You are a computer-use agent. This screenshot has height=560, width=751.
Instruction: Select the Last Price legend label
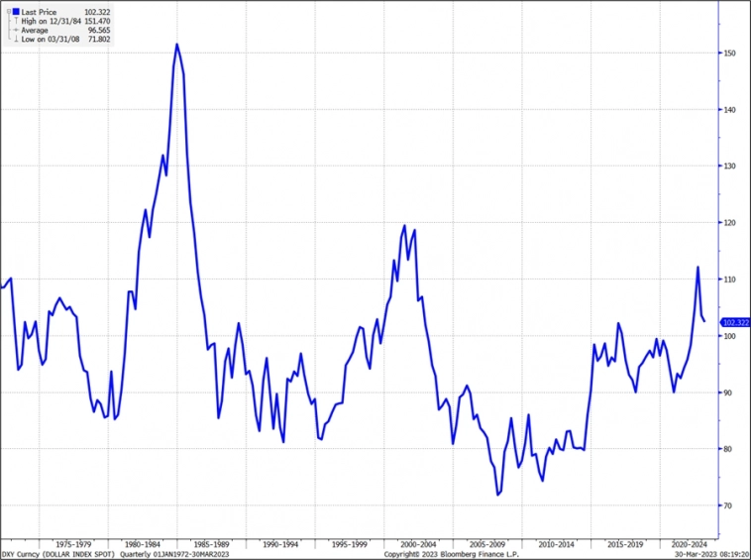(x=39, y=12)
